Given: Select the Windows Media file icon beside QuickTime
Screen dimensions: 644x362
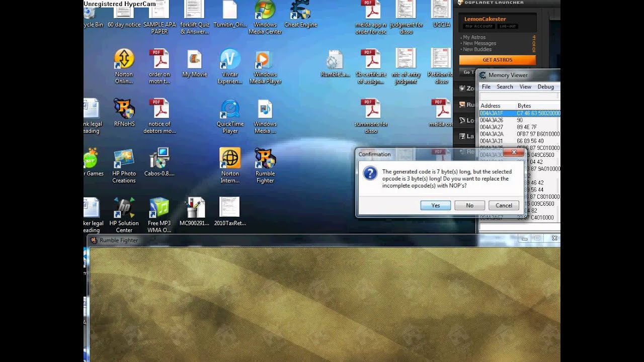Looking at the screenshot, I should tap(265, 116).
